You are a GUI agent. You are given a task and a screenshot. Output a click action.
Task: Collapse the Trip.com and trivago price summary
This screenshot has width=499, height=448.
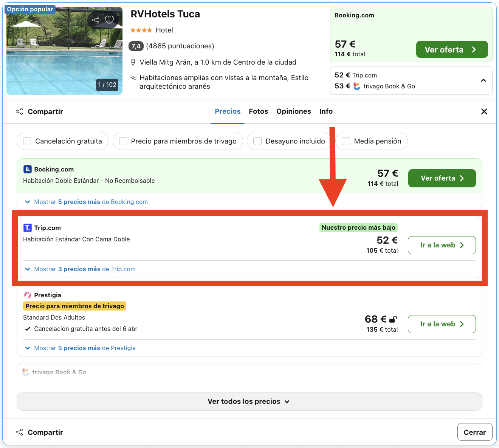tap(483, 80)
